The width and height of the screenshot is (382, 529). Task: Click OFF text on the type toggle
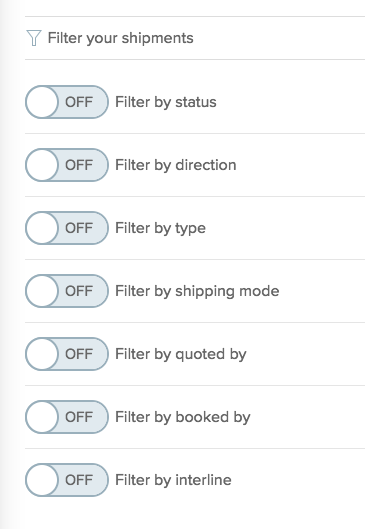click(79, 228)
